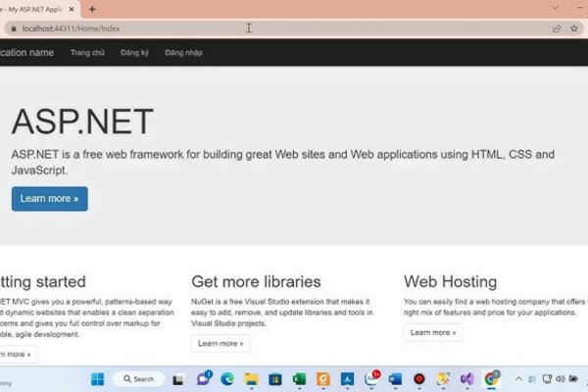
Task: Click the Application name brand link
Action: pos(26,53)
